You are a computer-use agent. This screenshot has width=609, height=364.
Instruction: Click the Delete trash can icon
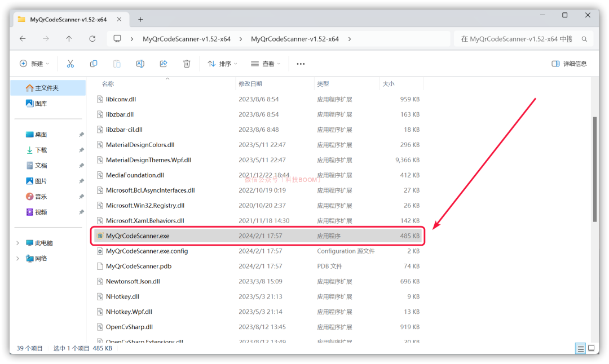187,64
